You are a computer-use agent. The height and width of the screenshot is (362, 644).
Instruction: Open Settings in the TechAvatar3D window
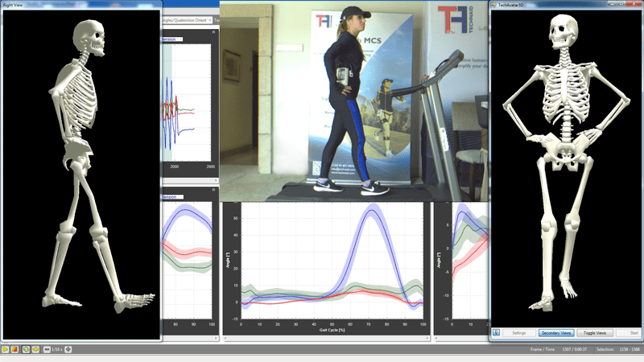[519, 332]
